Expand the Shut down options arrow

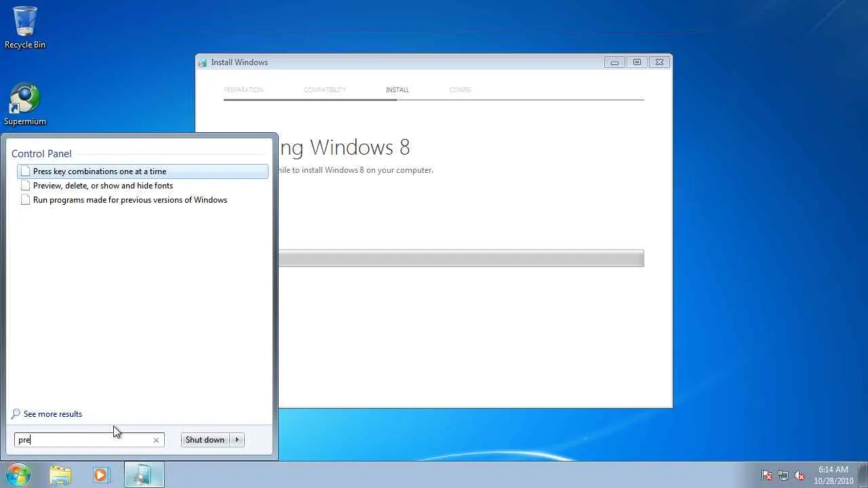click(x=237, y=440)
